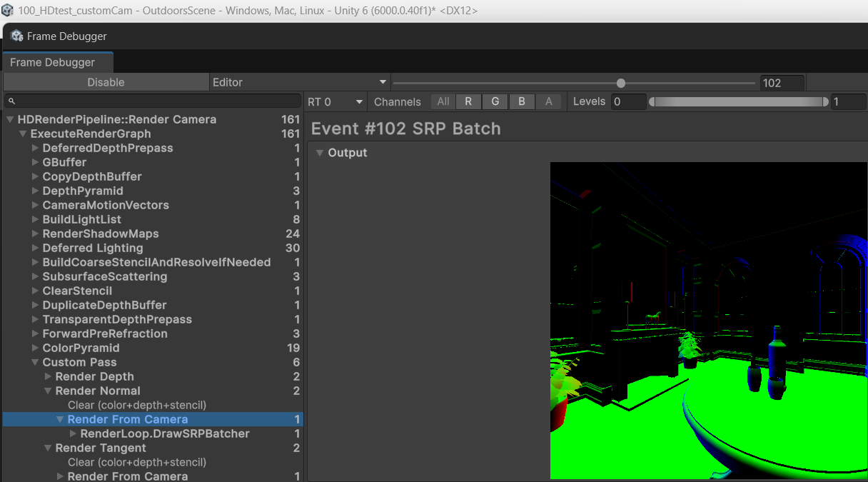Toggle the R channel display

pyautogui.click(x=468, y=101)
